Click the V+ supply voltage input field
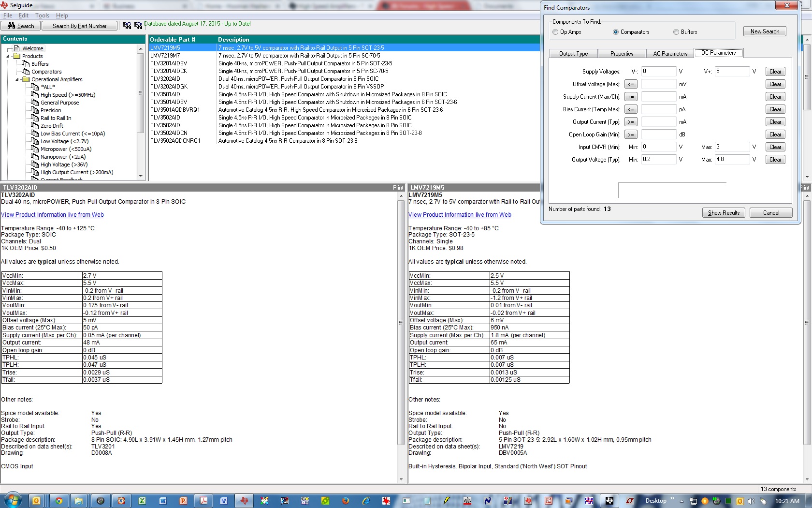 732,71
